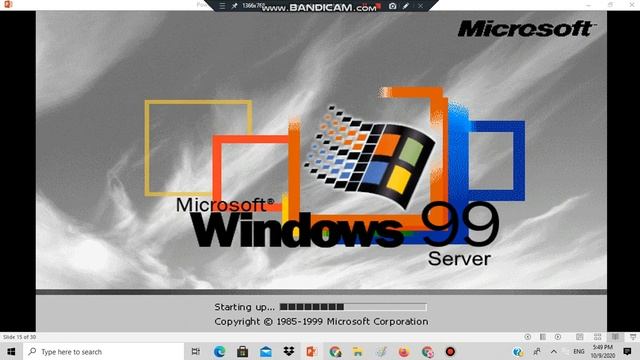
Task: Open the Windows Start menu
Action: pos(11,351)
